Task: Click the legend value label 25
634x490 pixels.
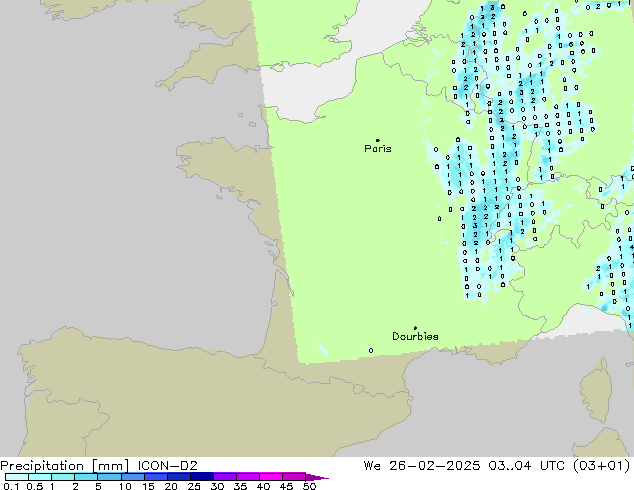Action: pyautogui.click(x=194, y=486)
